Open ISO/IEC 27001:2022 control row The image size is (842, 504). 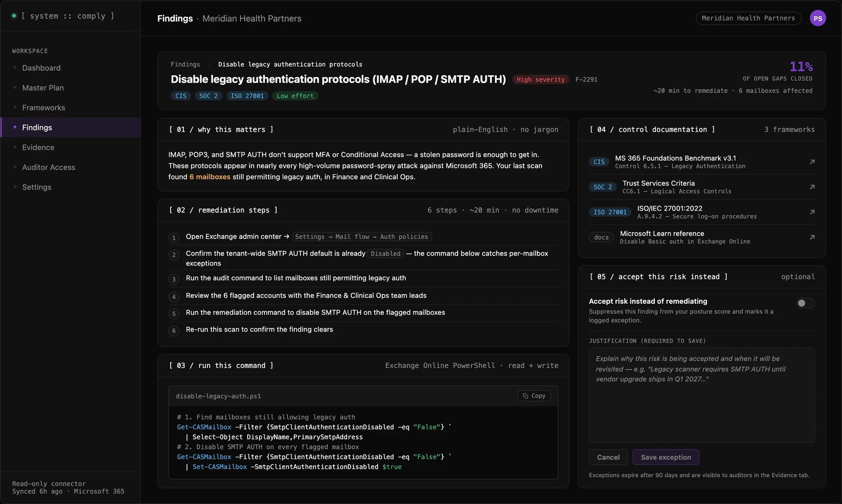(x=702, y=212)
